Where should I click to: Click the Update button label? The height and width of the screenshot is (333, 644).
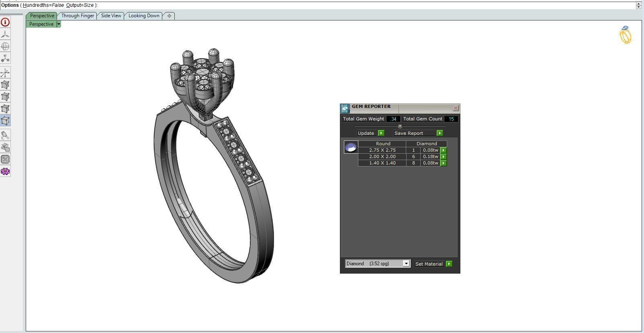tap(366, 133)
